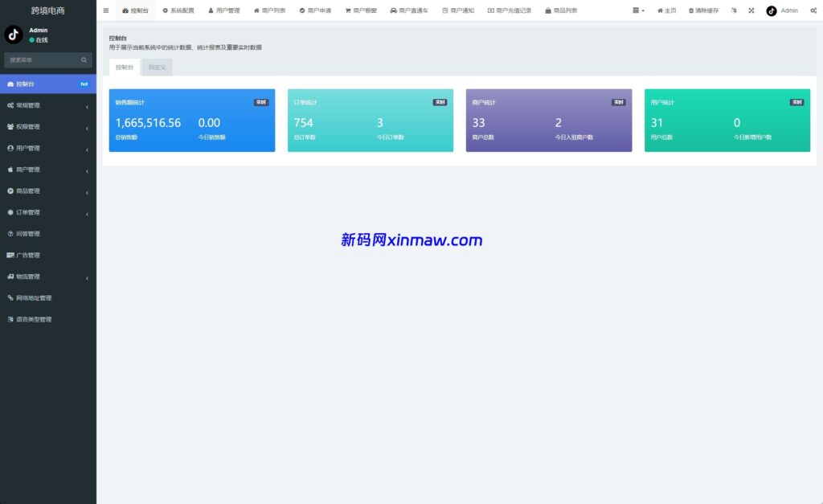Open the 商户申请 page
Viewport: 823px width, 504px height.
tap(321, 10)
